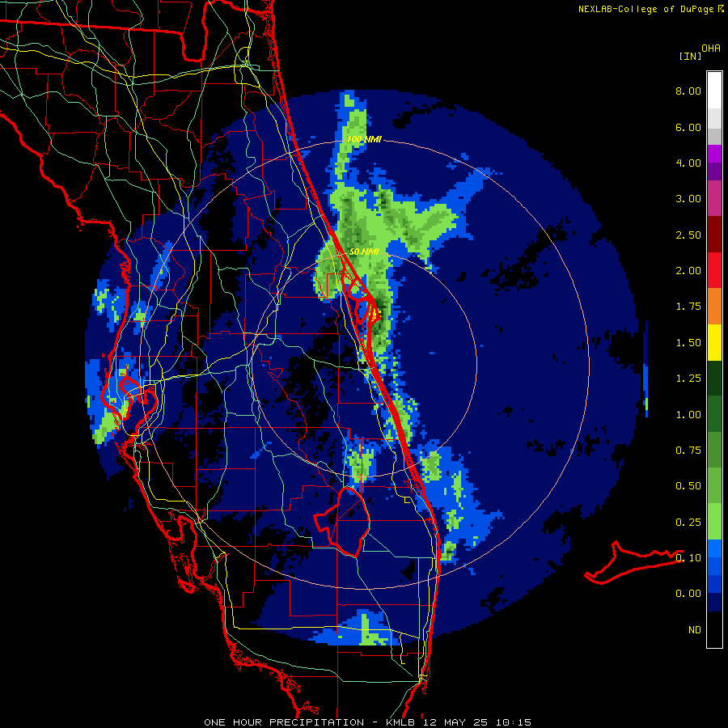Viewport: 728px width, 728px height.
Task: Click the 6.00 legend value
Action: tap(688, 127)
